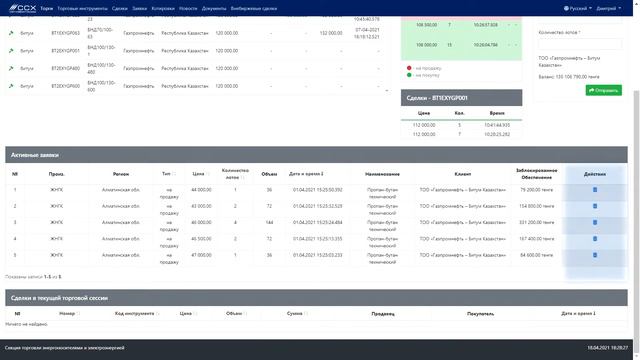The image size is (640, 360).
Task: Sort session deals by Номер column
Action: point(69,313)
